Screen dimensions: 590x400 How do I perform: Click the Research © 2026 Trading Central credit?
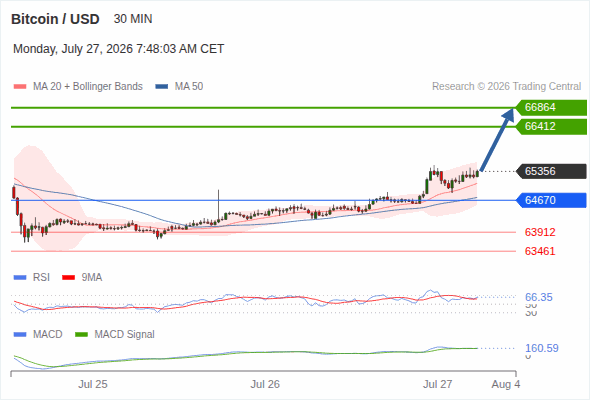click(506, 87)
